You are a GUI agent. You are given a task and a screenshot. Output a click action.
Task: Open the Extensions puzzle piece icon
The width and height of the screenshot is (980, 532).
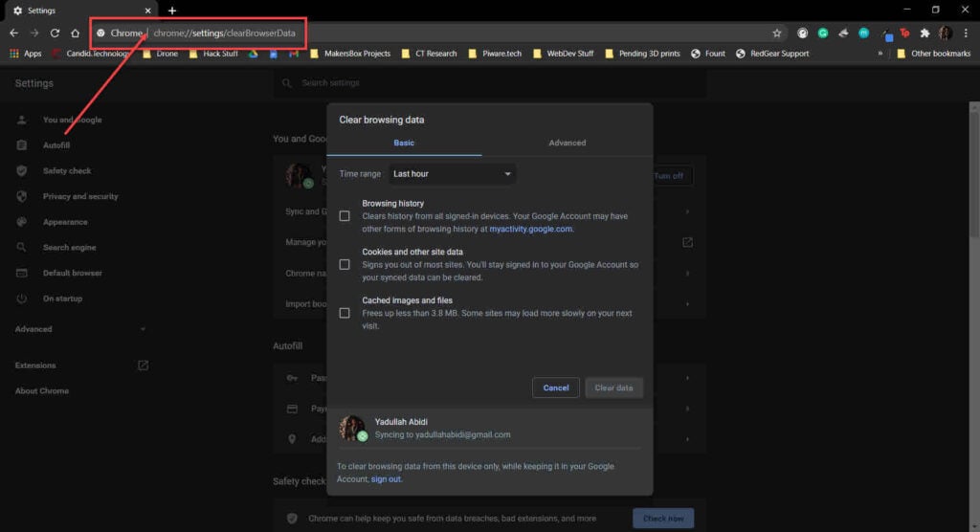(925, 33)
